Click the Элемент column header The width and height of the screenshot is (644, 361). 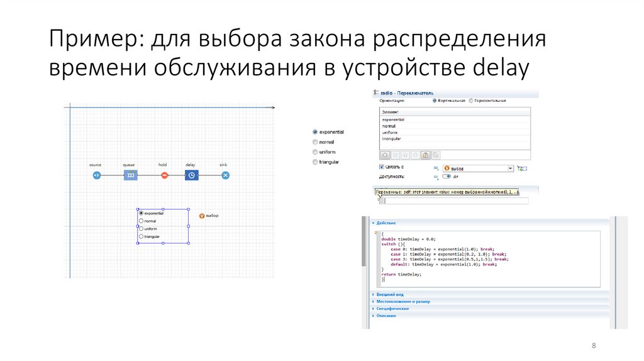click(455, 112)
